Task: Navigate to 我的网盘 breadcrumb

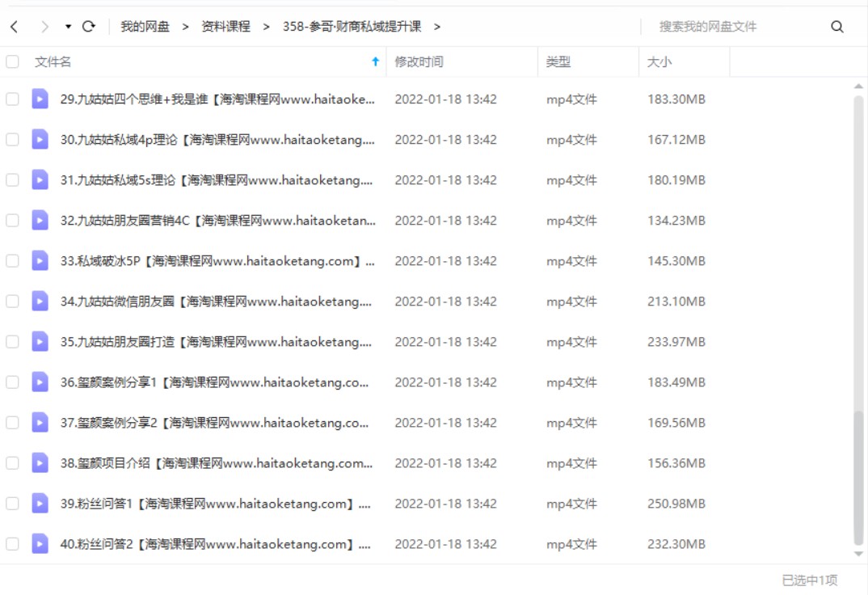Action: 145,26
